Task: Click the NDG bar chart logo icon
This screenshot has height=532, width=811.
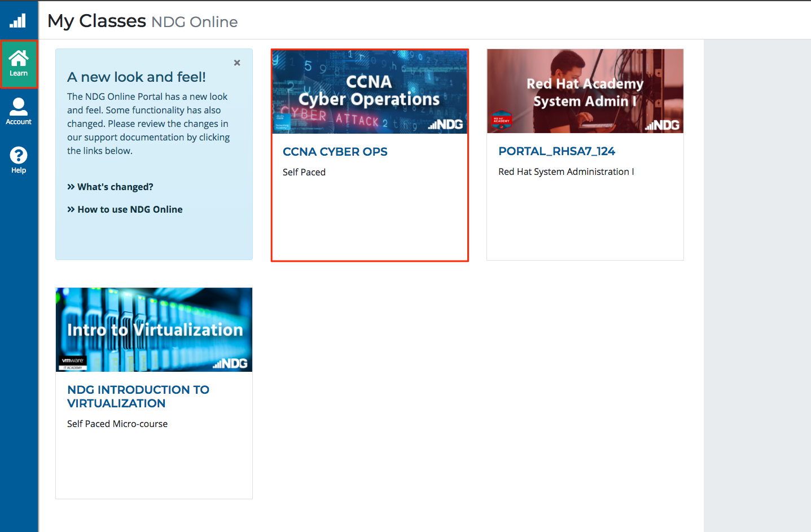Action: pyautogui.click(x=19, y=20)
